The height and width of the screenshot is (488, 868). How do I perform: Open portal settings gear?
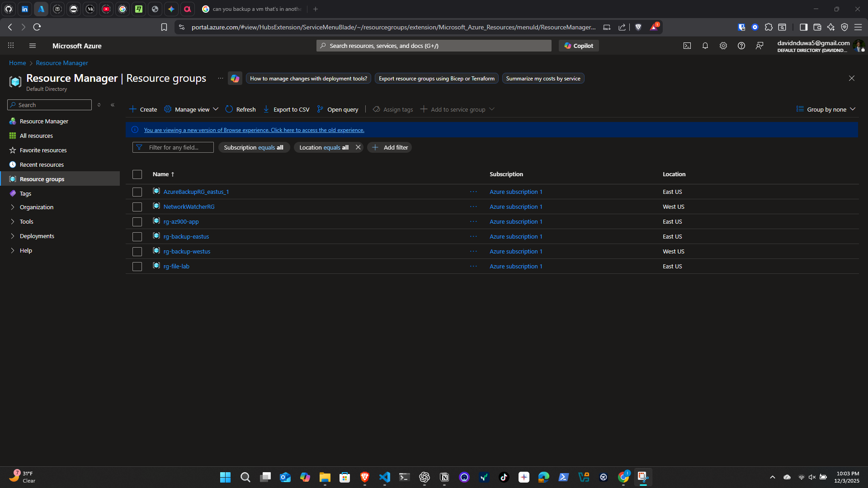pos(723,46)
